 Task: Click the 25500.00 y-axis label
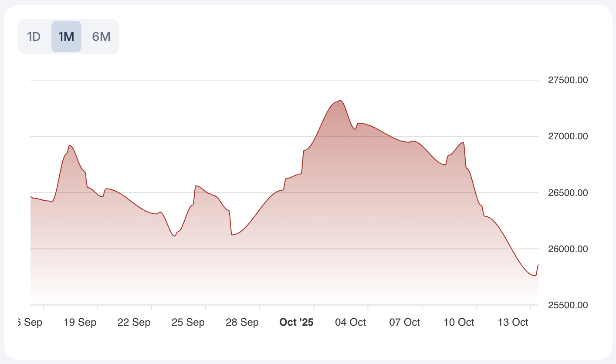coord(568,305)
